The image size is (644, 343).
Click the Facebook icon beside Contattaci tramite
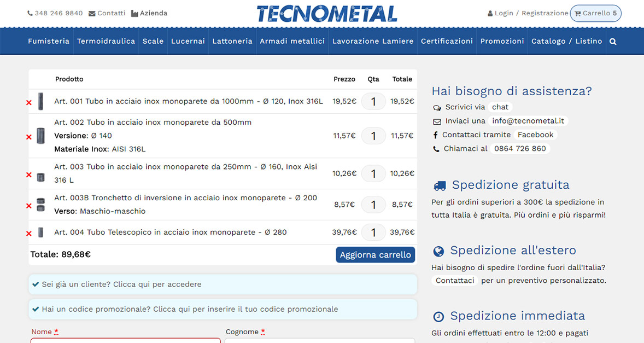coord(435,135)
